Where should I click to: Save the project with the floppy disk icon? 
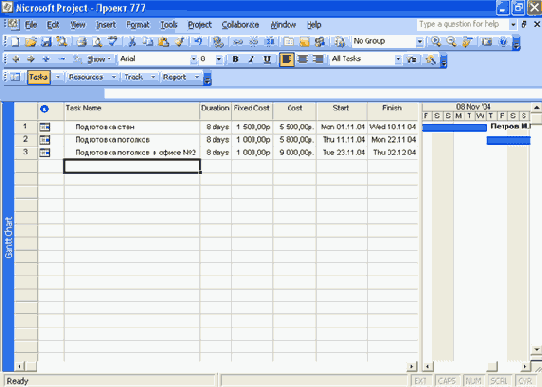tap(46, 42)
